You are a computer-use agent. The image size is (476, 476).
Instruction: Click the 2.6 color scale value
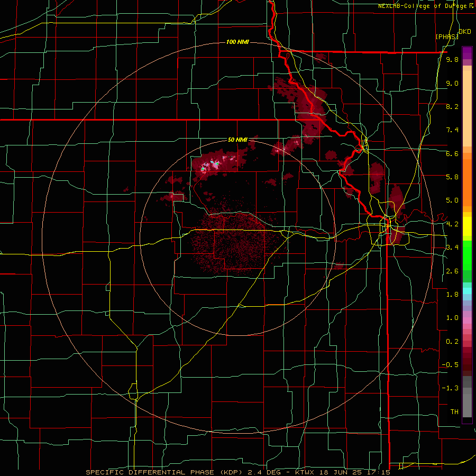point(452,271)
